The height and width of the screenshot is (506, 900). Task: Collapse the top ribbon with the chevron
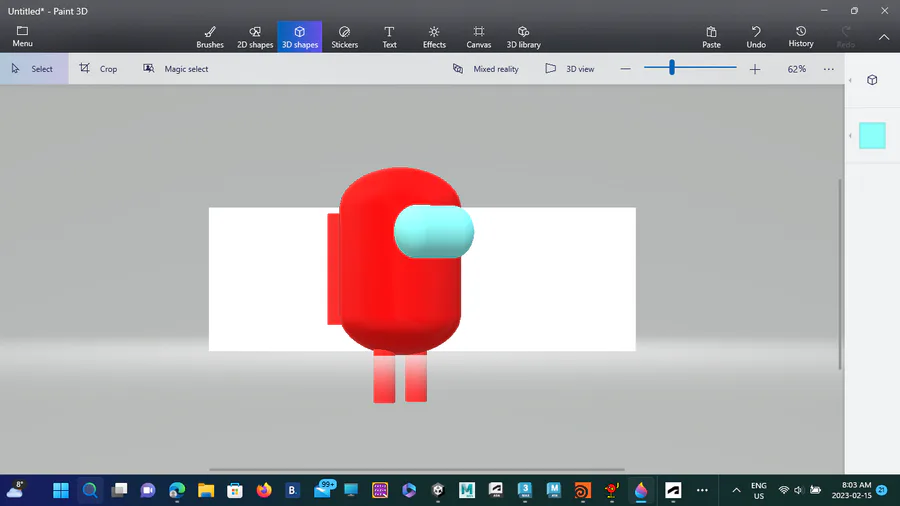pos(884,37)
